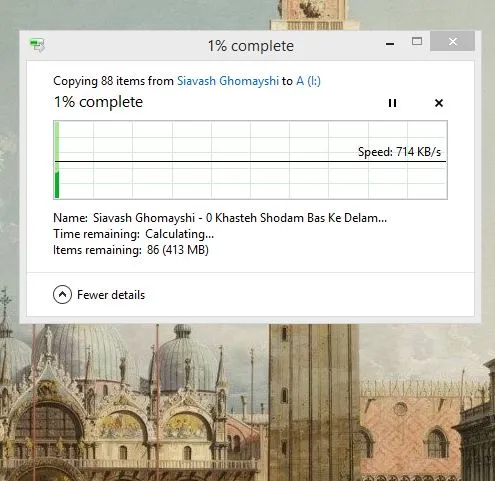
Task: Minimize the copy progress window
Action: pyautogui.click(x=390, y=43)
